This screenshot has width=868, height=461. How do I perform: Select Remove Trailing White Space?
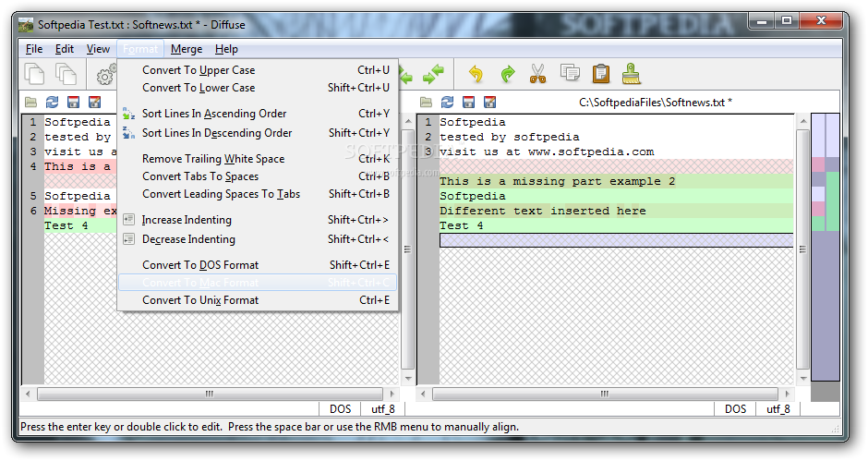pyautogui.click(x=258, y=159)
